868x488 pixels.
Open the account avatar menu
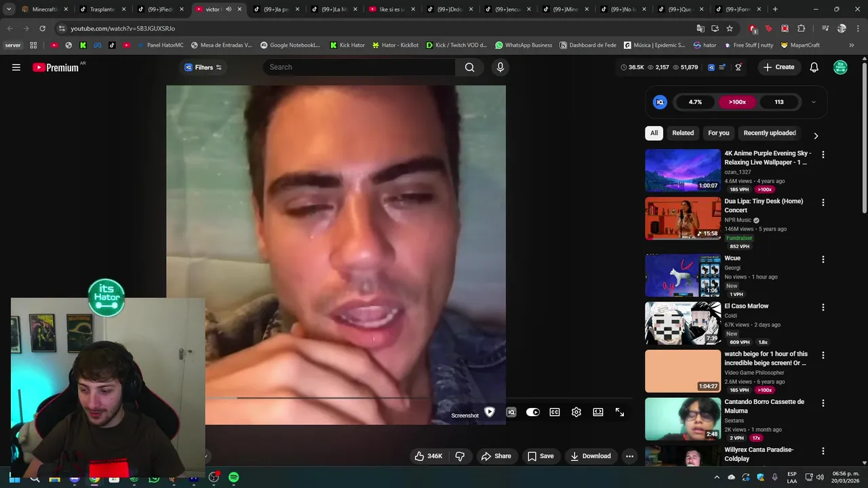pos(840,67)
